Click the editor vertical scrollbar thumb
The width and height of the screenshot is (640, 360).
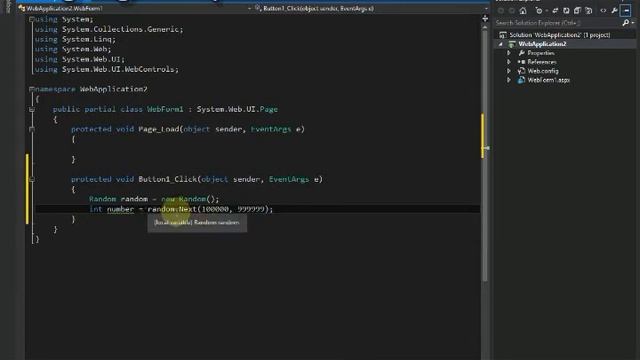(485, 155)
